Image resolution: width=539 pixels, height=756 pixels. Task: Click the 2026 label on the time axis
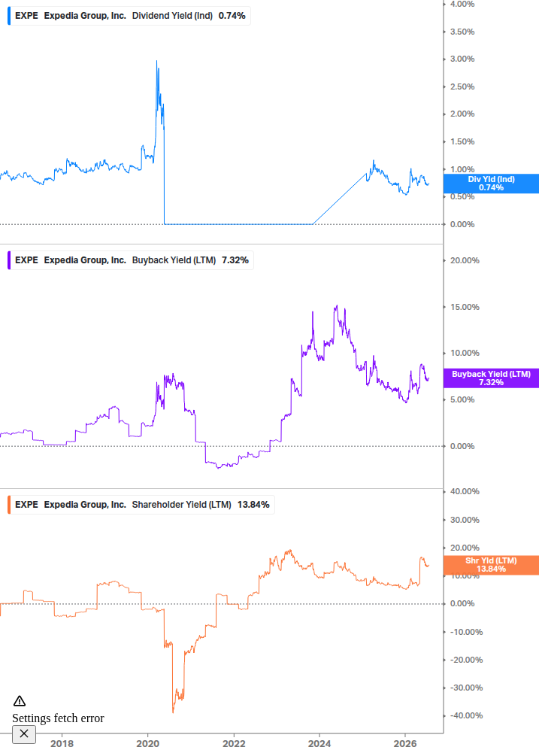click(405, 743)
